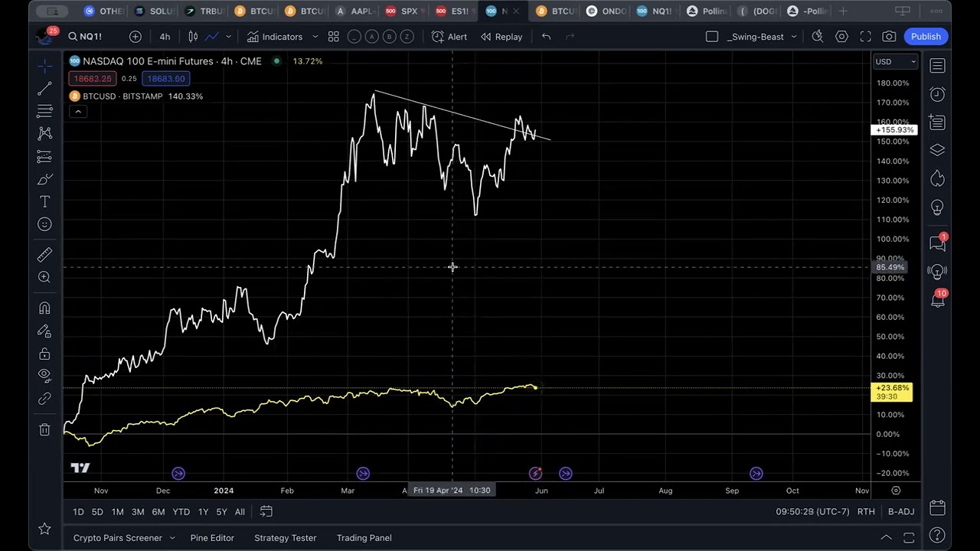Switch to the ONDO browser tab

pyautogui.click(x=606, y=11)
